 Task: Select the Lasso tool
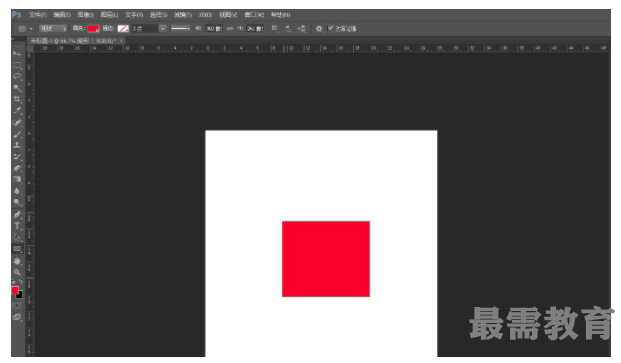(x=17, y=76)
